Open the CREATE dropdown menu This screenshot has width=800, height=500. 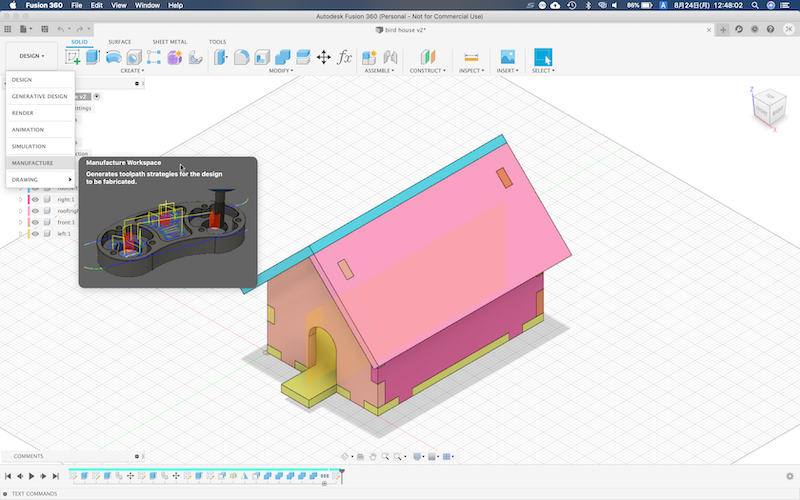tap(132, 70)
